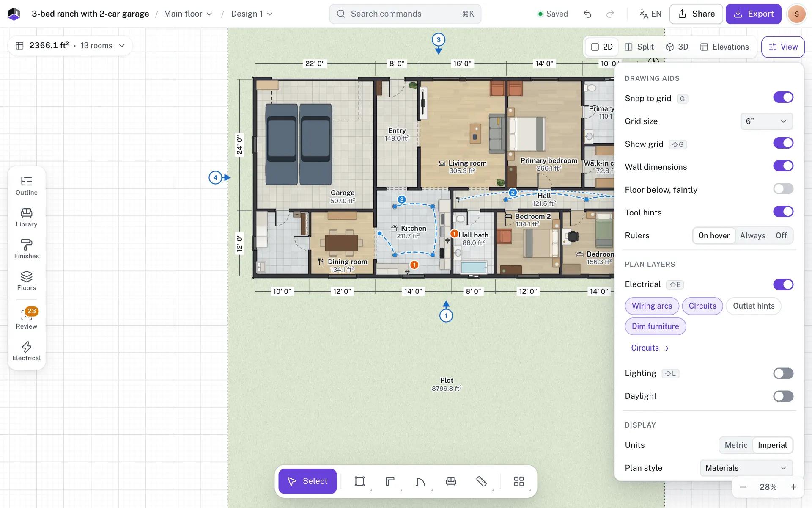Image resolution: width=812 pixels, height=508 pixels.
Task: Select the furniture tool in bottom toolbar
Action: point(451,481)
